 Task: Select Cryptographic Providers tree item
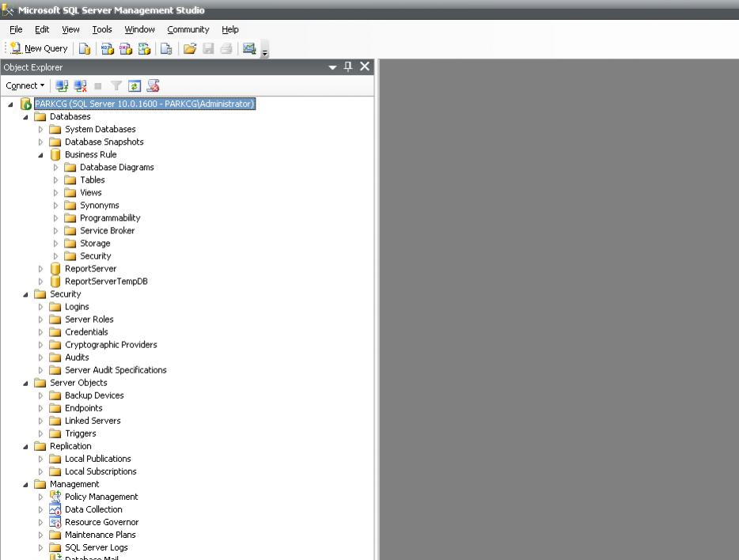[112, 345]
